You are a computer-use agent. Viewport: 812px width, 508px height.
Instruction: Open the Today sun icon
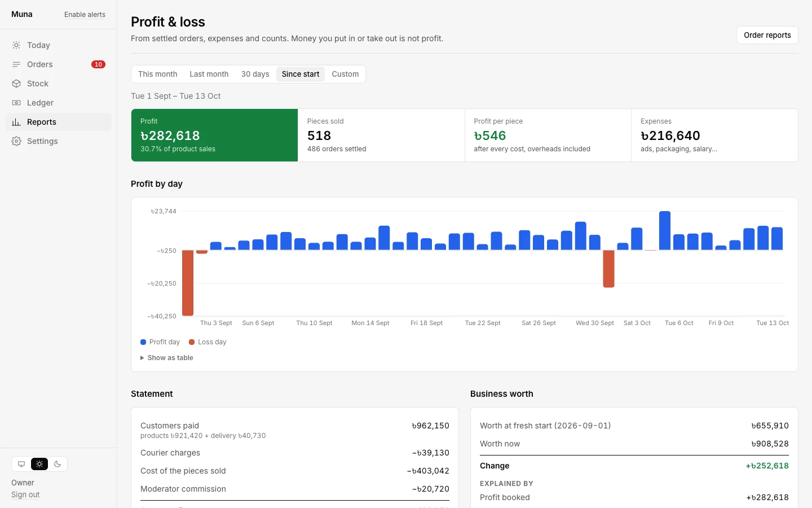pos(16,45)
